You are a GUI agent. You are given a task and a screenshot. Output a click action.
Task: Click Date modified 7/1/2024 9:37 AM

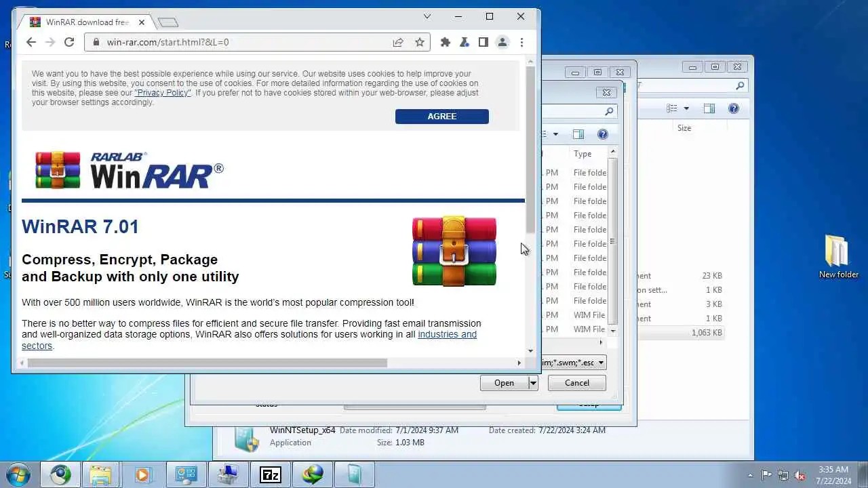click(399, 430)
